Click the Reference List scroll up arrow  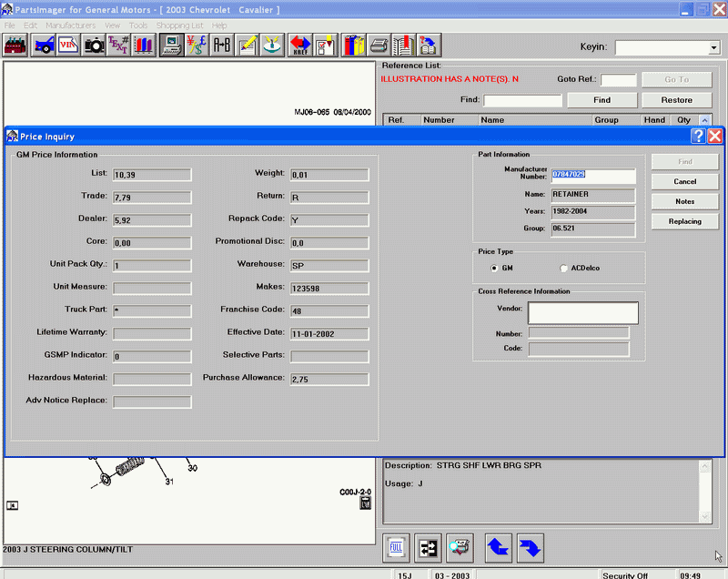(704, 120)
